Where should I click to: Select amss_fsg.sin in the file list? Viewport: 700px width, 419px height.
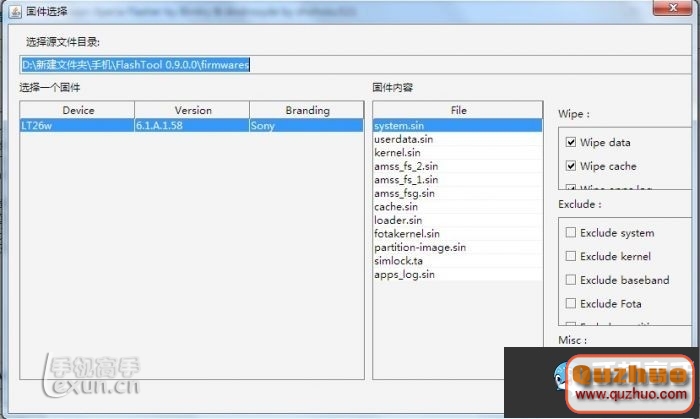(458, 193)
